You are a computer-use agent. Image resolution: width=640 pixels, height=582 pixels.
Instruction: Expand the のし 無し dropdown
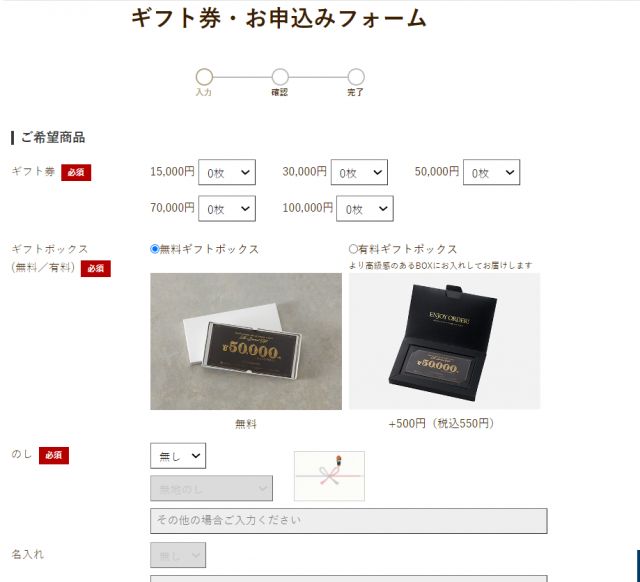(178, 456)
